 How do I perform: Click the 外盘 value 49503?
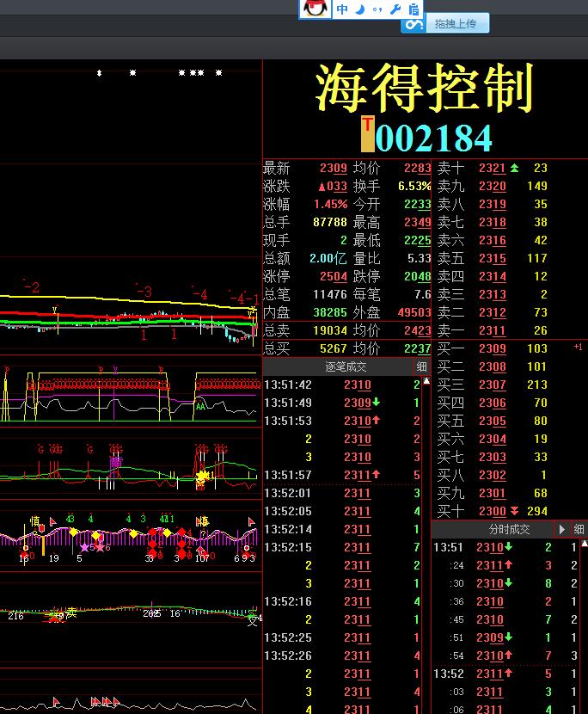click(x=414, y=312)
